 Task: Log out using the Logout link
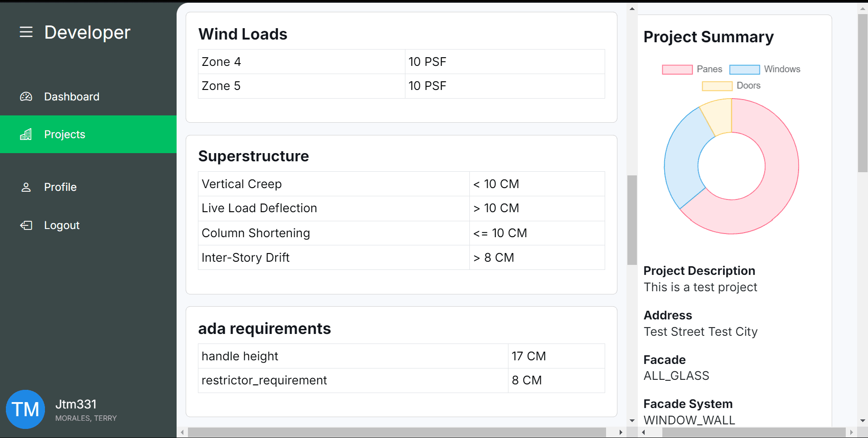tap(62, 225)
